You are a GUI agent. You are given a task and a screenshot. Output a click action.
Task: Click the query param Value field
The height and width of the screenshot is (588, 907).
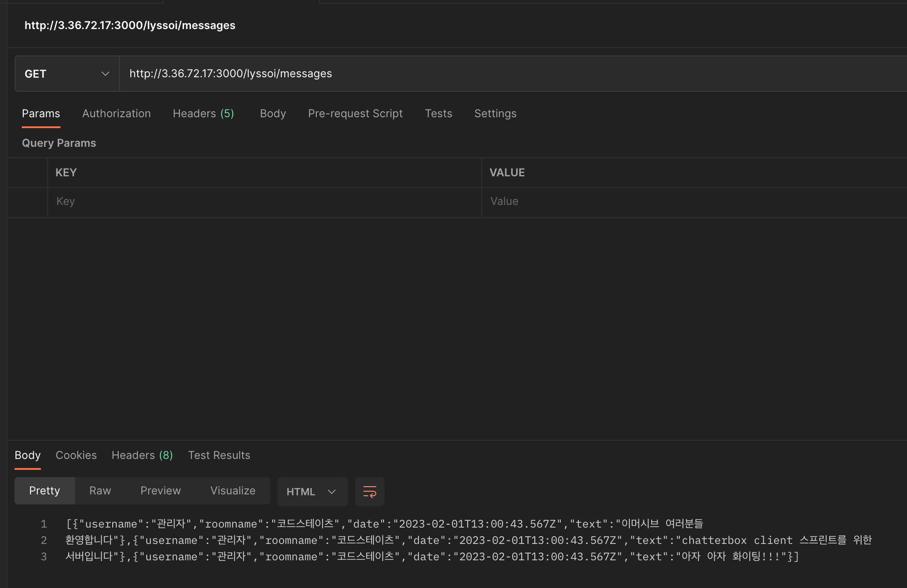click(x=682, y=201)
